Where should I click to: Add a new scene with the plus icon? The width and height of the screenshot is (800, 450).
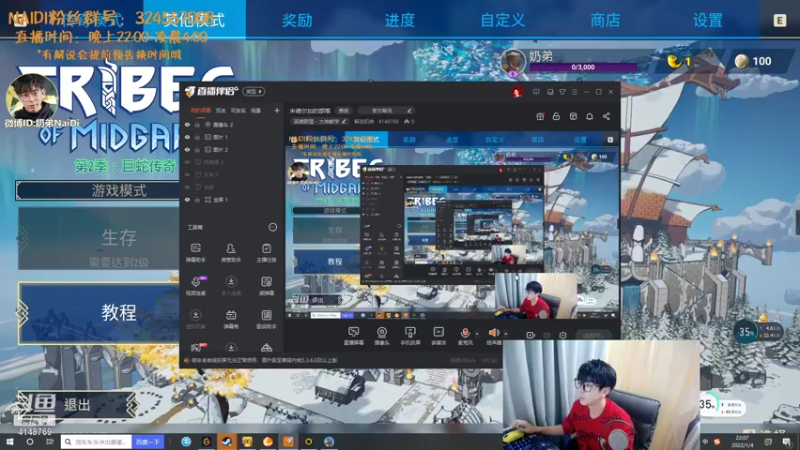[277, 110]
